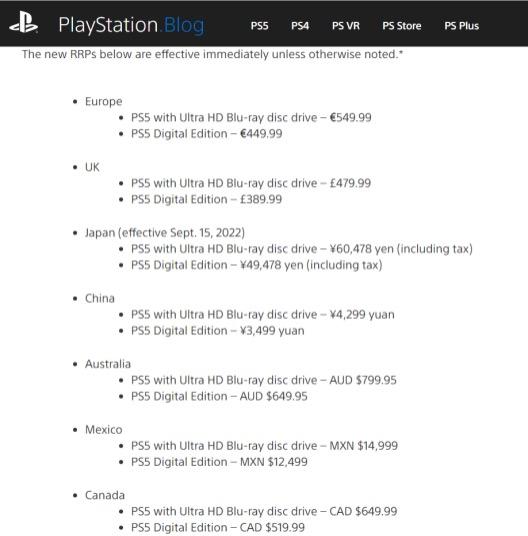Click the MXN $12,499 Digital Edition line
Image resolution: width=528 pixels, height=536 pixels.
coord(219,462)
